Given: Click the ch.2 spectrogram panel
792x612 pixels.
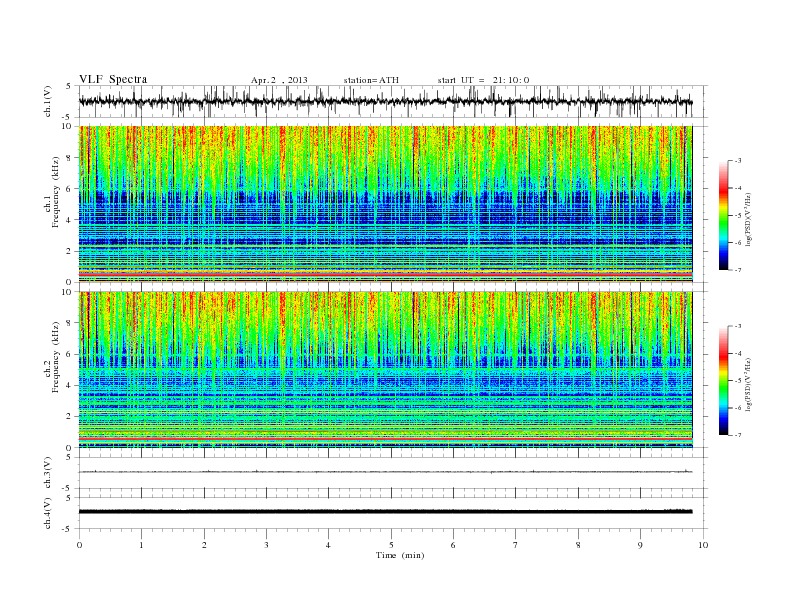Looking at the screenshot, I should coord(386,369).
